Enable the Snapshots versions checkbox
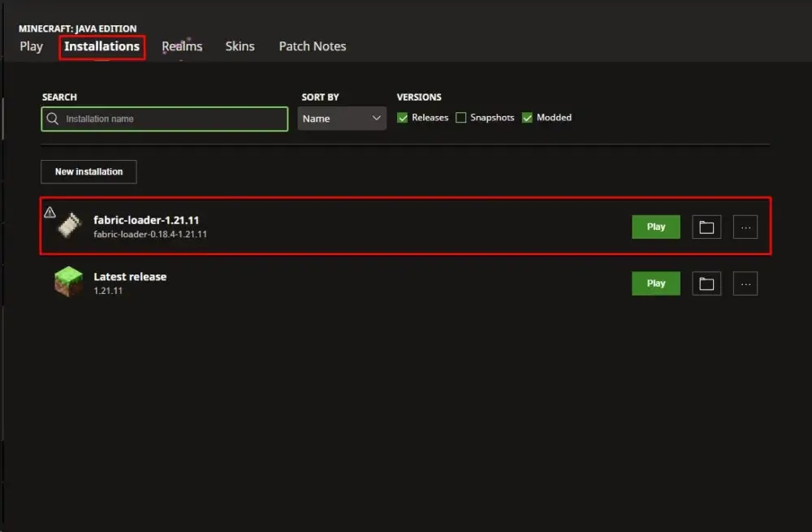This screenshot has height=532, width=812. click(x=461, y=118)
